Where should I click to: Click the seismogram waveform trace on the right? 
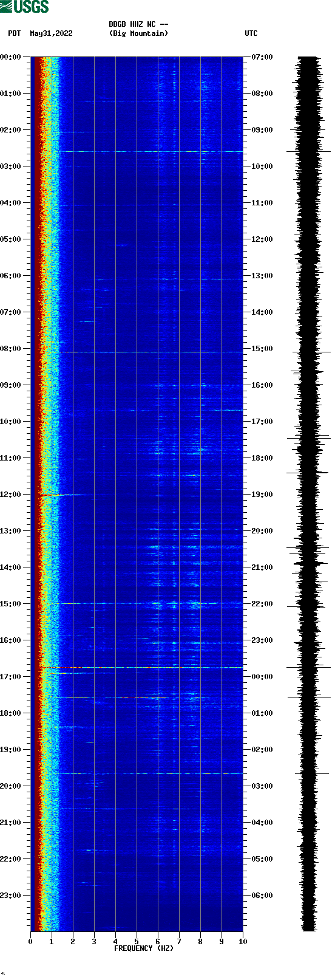point(308,494)
